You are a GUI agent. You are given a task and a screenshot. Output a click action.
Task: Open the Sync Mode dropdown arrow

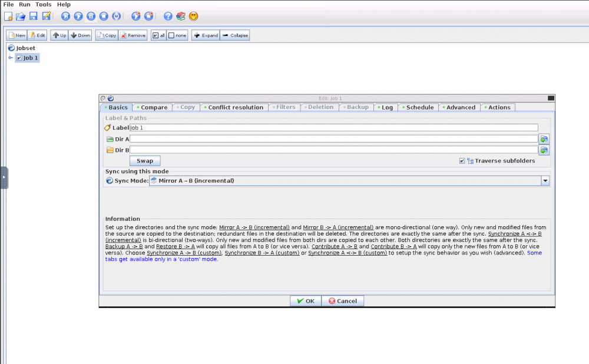point(545,181)
